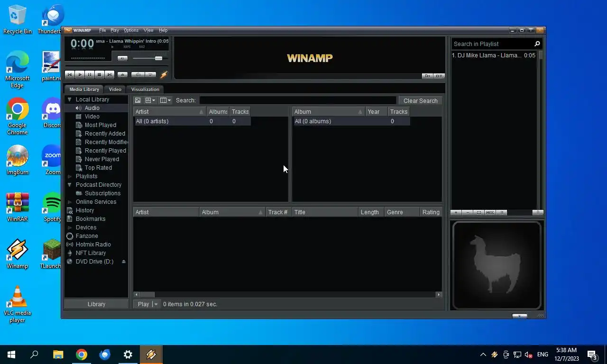Select the Media Library tab
607x364 pixels.
(x=84, y=89)
